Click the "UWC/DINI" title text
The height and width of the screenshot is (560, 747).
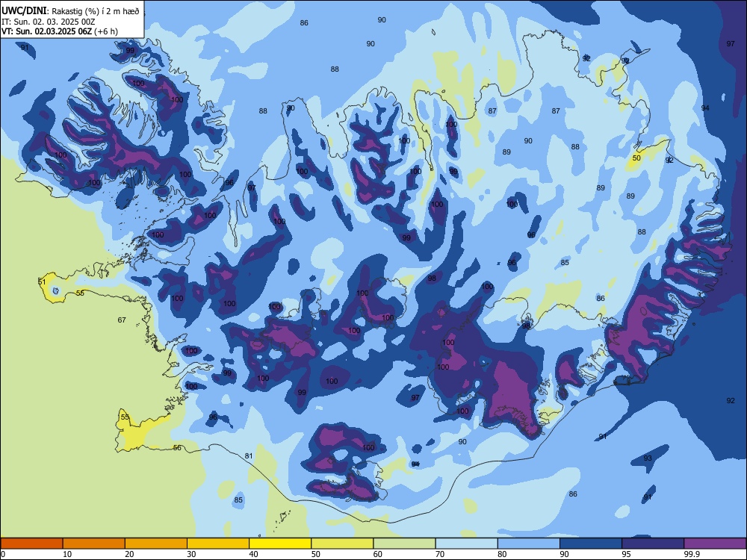click(x=24, y=10)
